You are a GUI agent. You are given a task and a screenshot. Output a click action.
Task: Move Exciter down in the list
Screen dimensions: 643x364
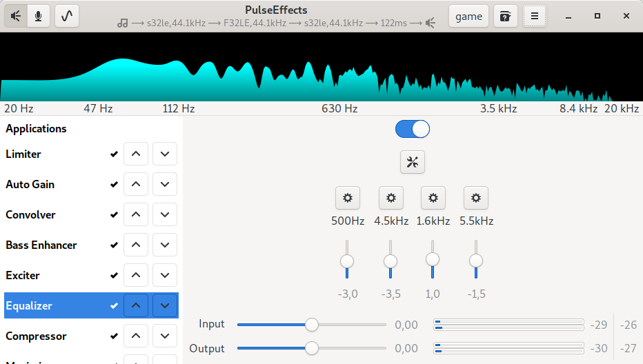click(x=165, y=276)
